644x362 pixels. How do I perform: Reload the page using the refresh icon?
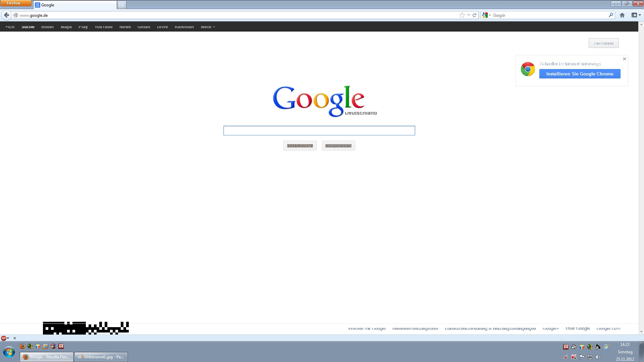pyautogui.click(x=474, y=15)
